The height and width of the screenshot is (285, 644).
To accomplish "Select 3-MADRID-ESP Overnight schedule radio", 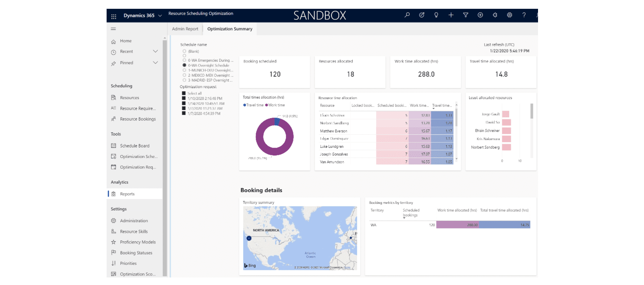I will (184, 80).
